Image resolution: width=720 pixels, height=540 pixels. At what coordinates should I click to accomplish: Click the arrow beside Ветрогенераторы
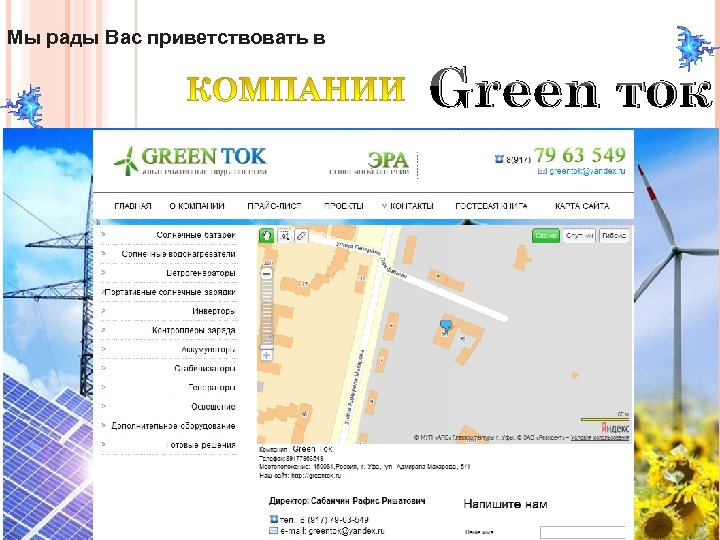point(103,272)
